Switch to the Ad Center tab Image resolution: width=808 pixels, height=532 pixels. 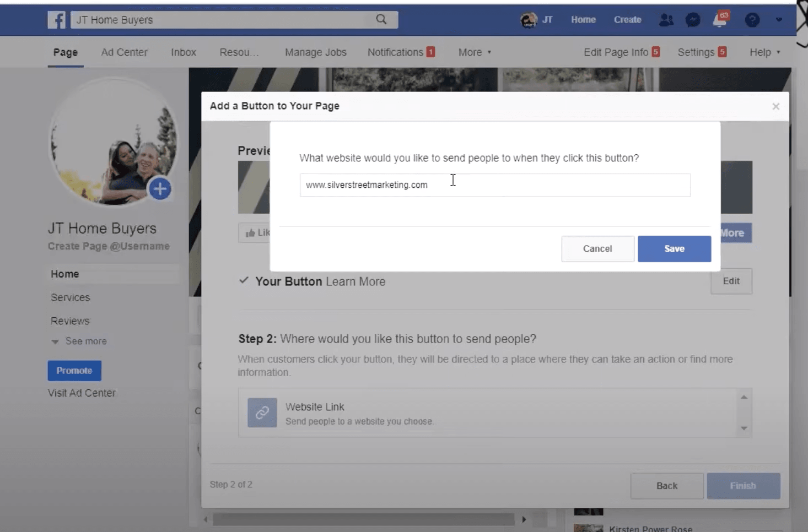click(x=124, y=52)
